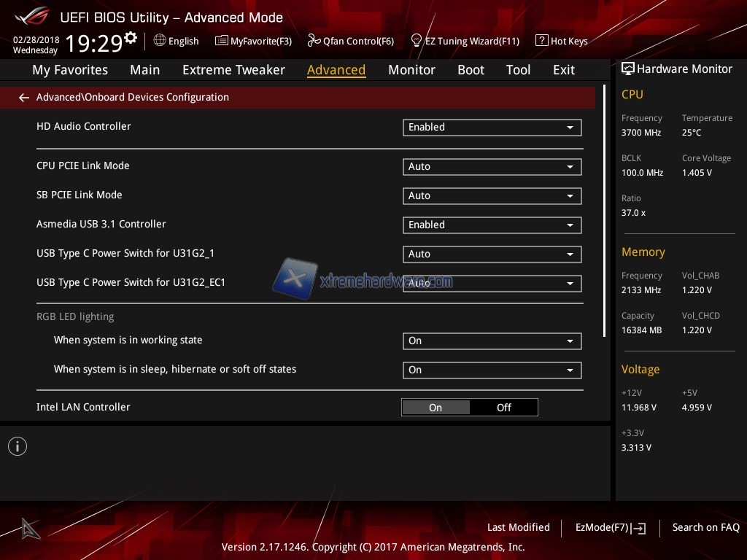Set Intel LAN Controller to On

pos(436,408)
